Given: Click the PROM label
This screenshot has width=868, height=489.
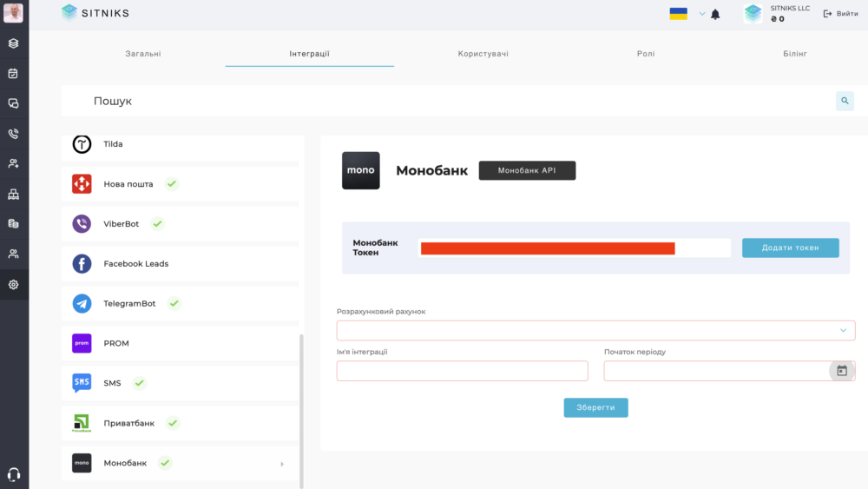Looking at the screenshot, I should point(116,343).
